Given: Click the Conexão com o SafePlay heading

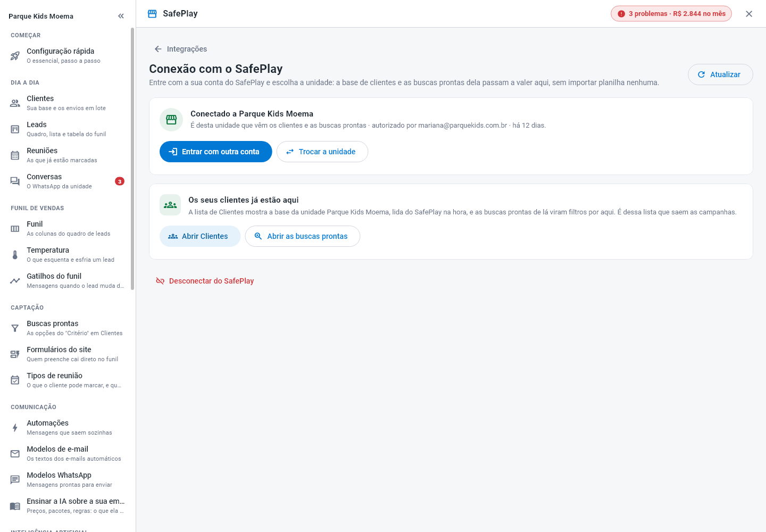Looking at the screenshot, I should coord(216,69).
